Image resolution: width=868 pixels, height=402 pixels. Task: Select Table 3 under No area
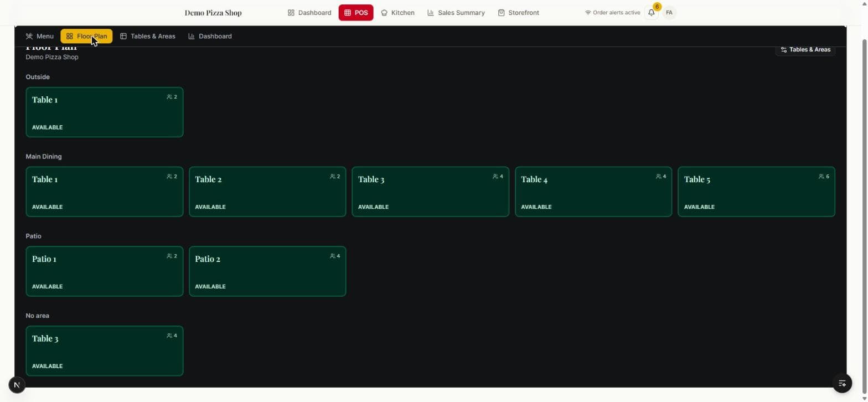point(105,351)
